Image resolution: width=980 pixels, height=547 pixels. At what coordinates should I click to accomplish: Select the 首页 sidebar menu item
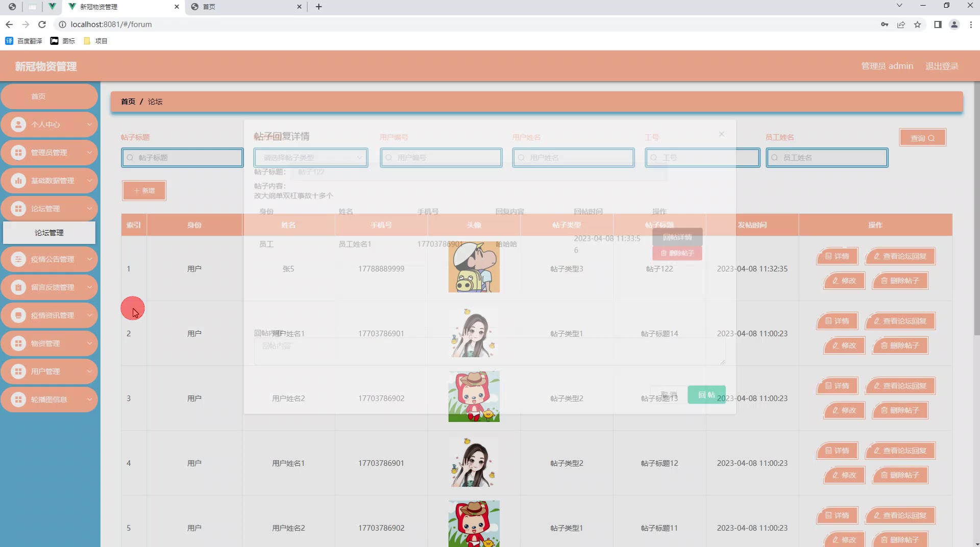pyautogui.click(x=49, y=96)
